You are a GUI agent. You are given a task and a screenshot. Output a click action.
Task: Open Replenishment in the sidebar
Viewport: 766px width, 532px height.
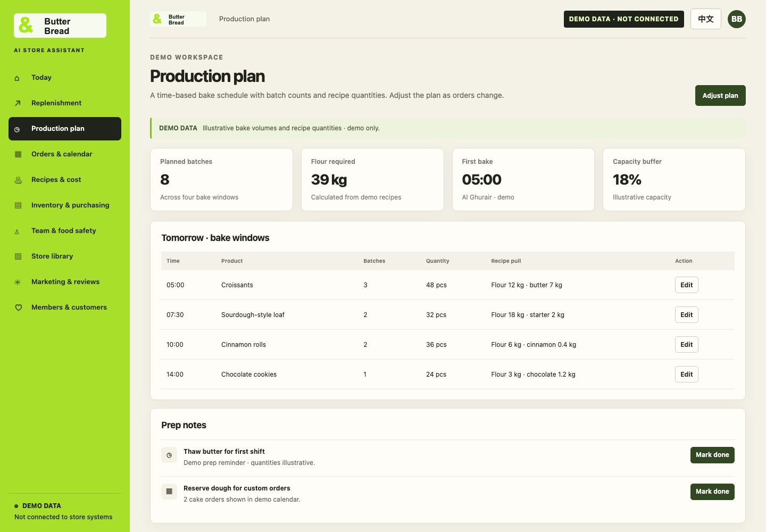click(x=65, y=103)
